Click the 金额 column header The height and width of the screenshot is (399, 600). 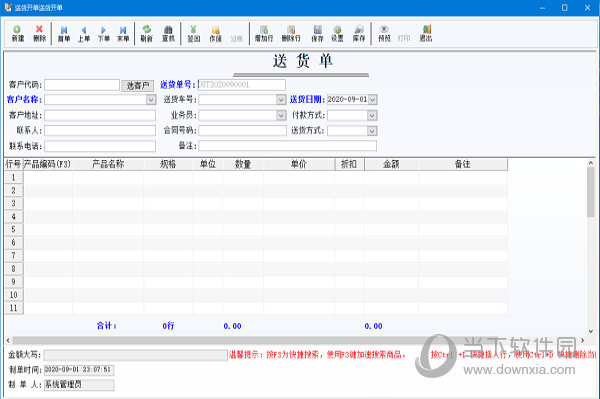coord(391,164)
